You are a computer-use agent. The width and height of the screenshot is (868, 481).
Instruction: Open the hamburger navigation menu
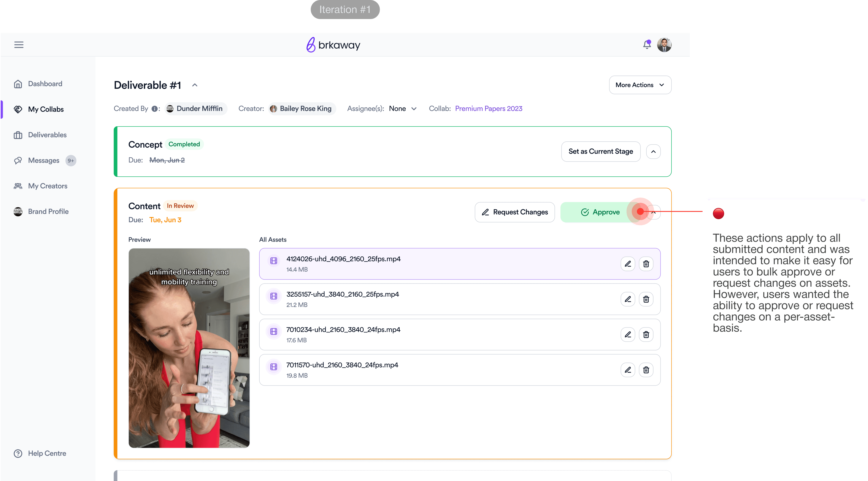[19, 45]
